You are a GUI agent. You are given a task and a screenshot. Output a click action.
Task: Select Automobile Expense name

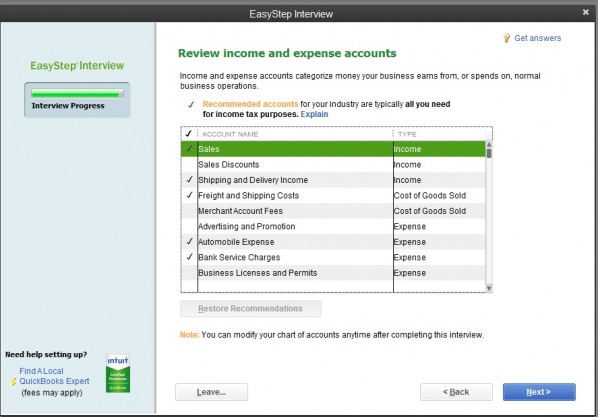(x=236, y=242)
